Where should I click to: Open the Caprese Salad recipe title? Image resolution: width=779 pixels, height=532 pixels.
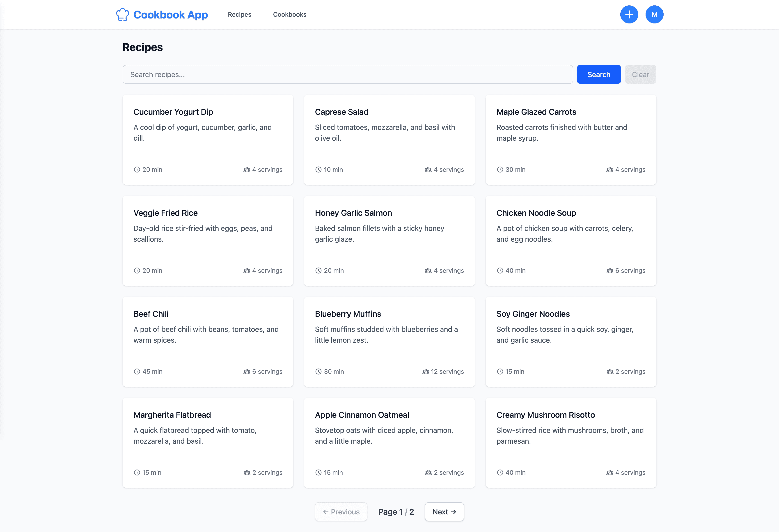click(x=341, y=112)
